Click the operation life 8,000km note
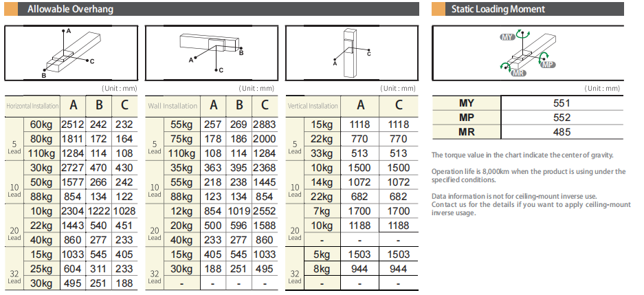 coord(528,175)
